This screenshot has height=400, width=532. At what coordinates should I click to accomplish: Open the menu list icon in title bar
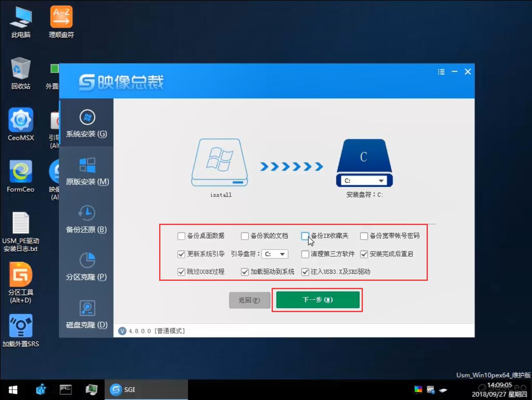(441, 72)
